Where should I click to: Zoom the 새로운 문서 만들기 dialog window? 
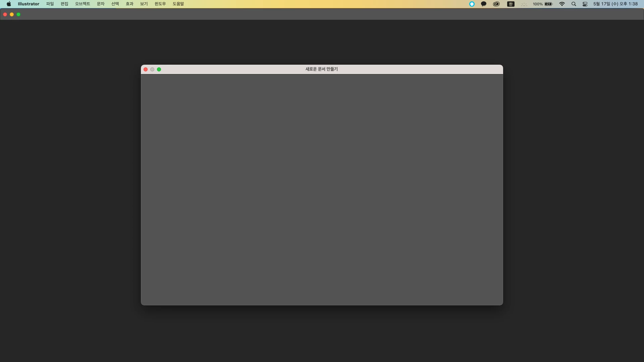(159, 69)
